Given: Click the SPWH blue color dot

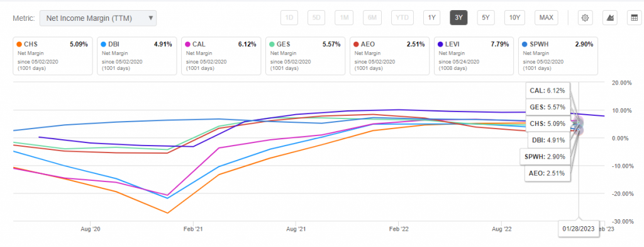Looking at the screenshot, I should pyautogui.click(x=525, y=44).
